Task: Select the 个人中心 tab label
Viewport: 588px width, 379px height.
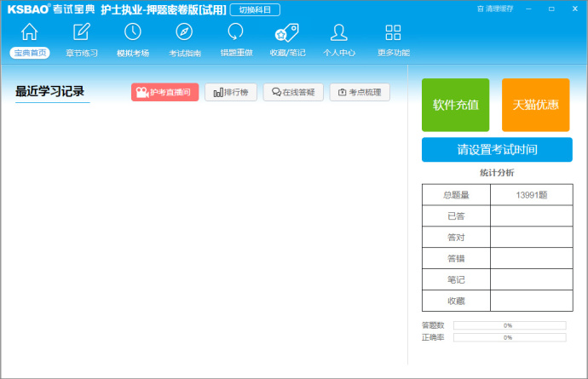Action: tap(339, 53)
